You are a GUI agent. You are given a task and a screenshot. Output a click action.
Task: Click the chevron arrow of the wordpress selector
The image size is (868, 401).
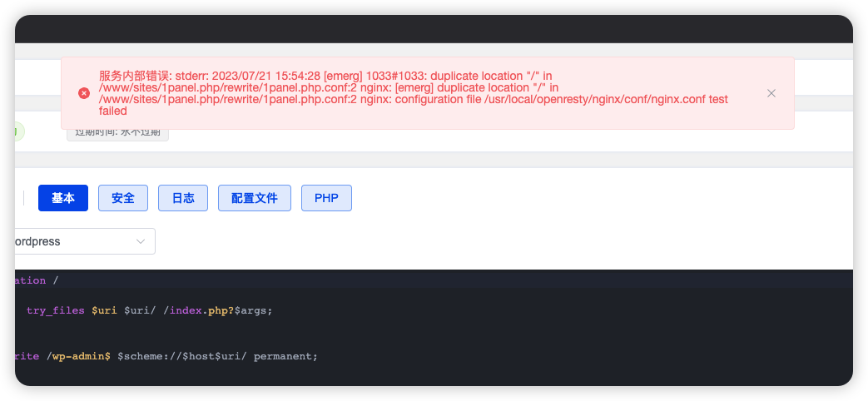[141, 241]
